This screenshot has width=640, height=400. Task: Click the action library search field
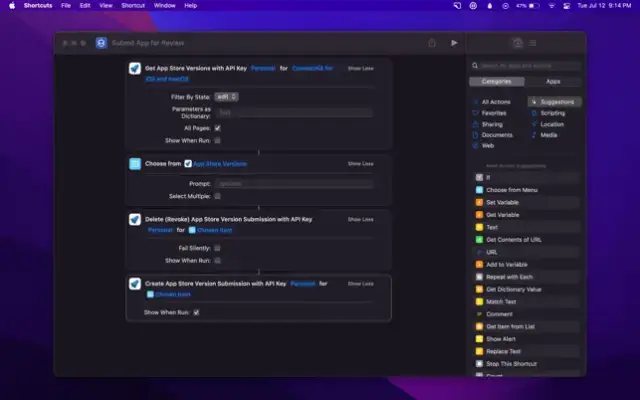(525, 66)
